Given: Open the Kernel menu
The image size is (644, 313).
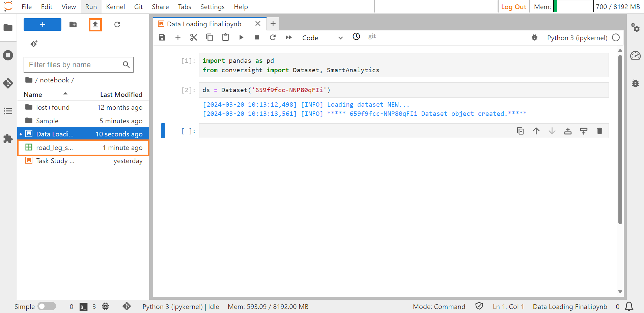Looking at the screenshot, I should (115, 7).
